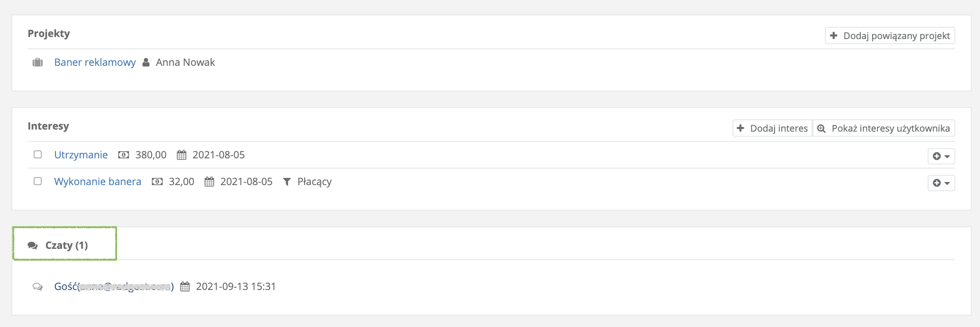Click the money icon next to 32,00
The image size is (980, 327).
(157, 181)
